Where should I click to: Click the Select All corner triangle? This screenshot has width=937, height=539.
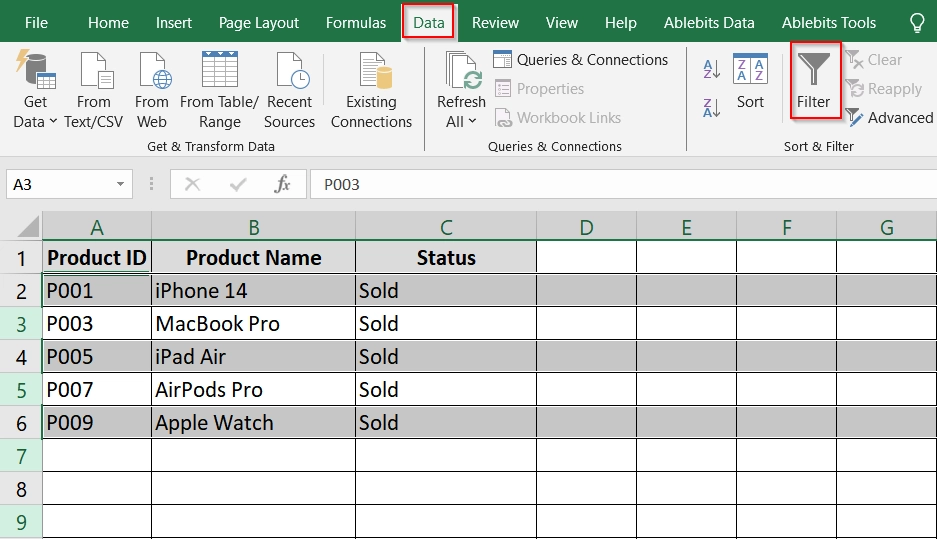(28, 227)
